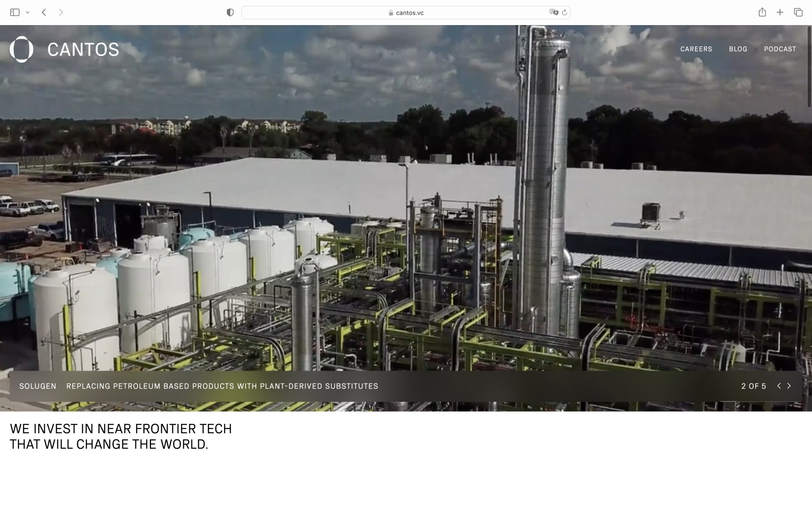812x508 pixels.
Task: Switch to the BLOG section
Action: (x=738, y=49)
